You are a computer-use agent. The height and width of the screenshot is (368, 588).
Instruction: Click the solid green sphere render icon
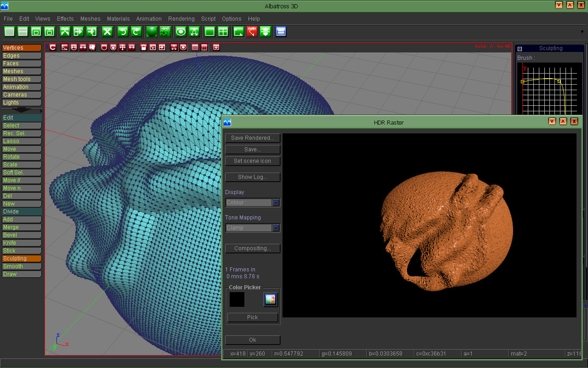(152, 32)
